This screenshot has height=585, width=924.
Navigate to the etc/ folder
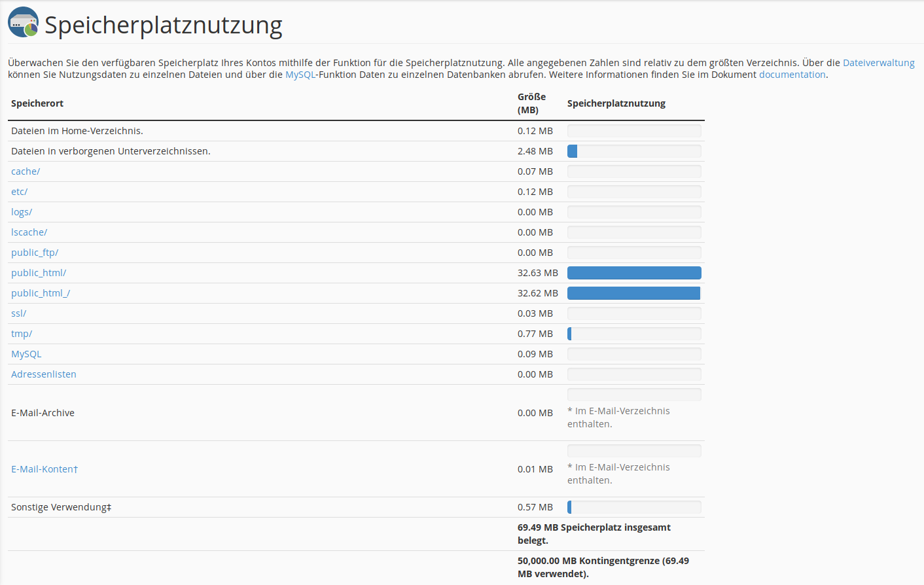point(20,192)
